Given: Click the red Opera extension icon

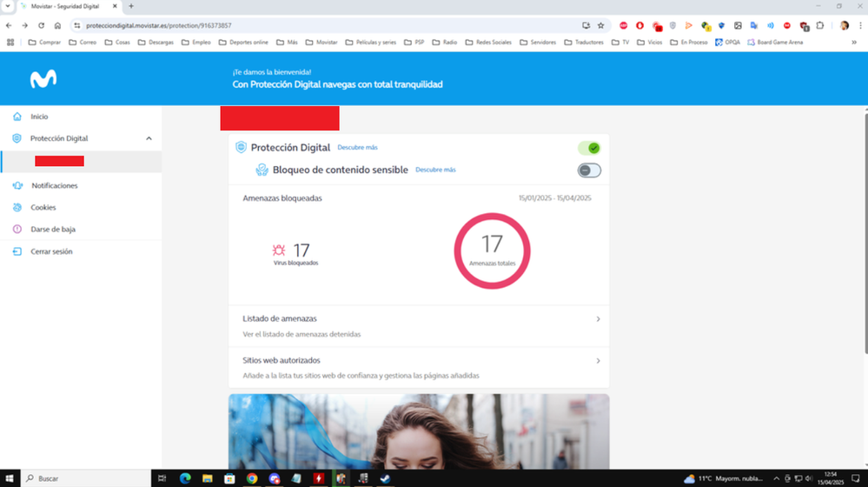Looking at the screenshot, I should (640, 25).
